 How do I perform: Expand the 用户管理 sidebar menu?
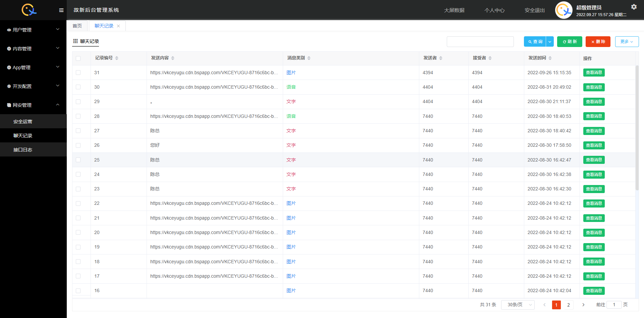click(33, 30)
